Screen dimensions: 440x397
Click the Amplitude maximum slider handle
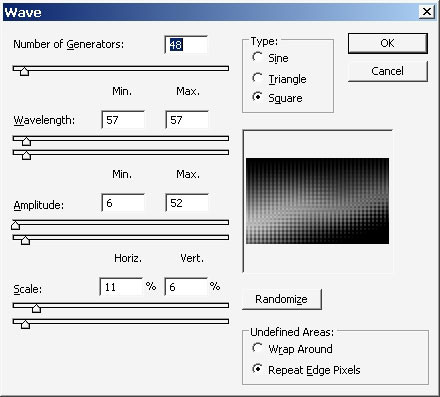coord(25,240)
